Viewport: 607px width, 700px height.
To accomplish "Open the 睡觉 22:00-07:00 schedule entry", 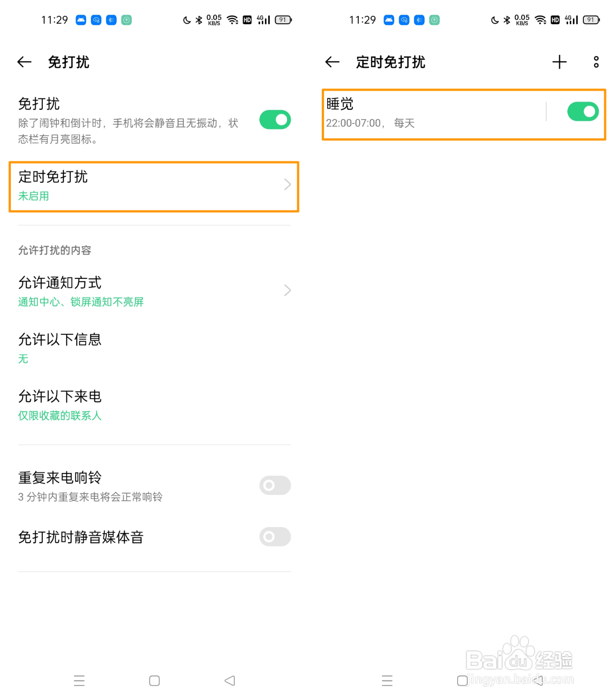I will coord(433,113).
